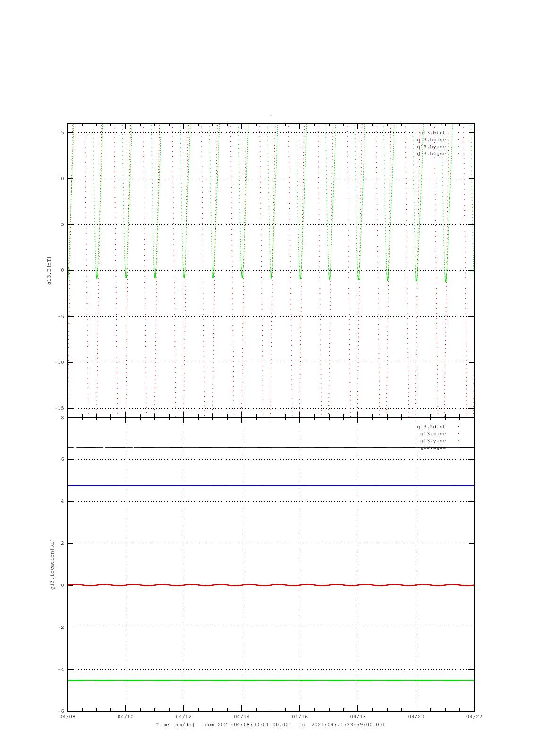
Task: Click the green horizontal line near -4.5 RE
Action: [271, 681]
